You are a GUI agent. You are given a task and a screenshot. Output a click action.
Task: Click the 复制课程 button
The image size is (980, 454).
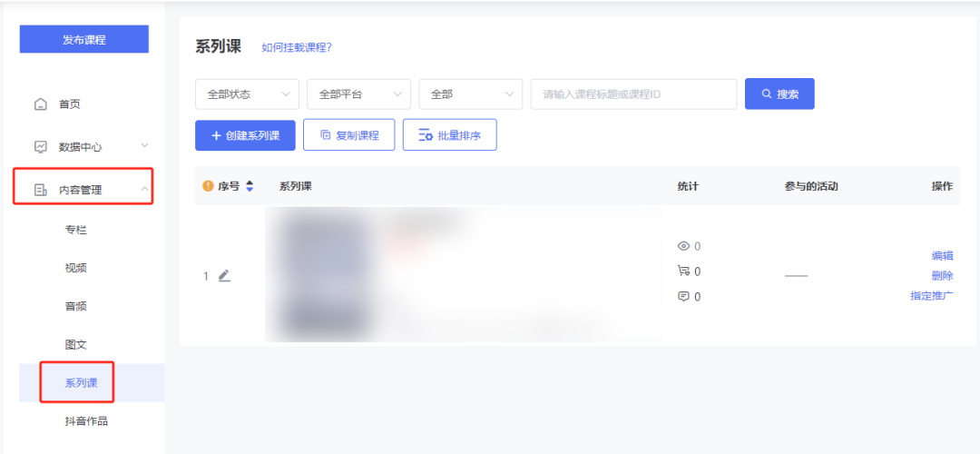pos(348,135)
